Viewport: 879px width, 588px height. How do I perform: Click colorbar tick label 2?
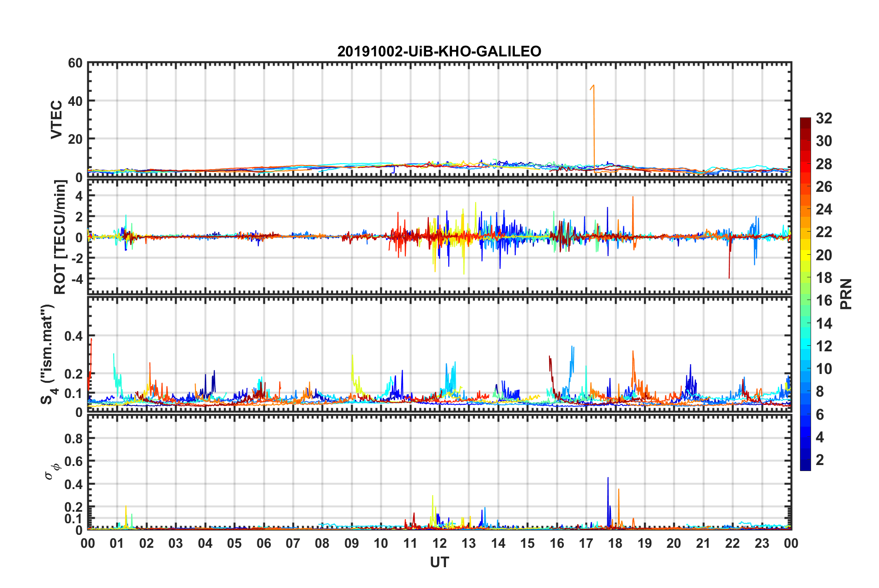820,459
